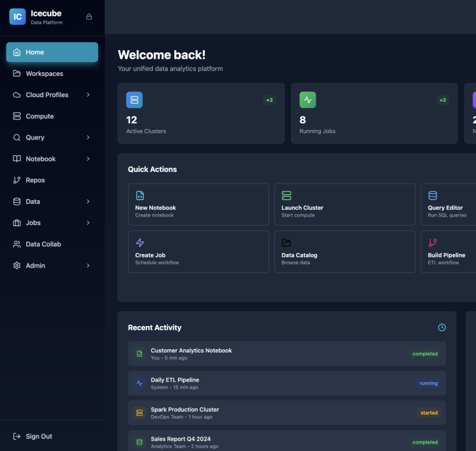
Task: Click the lock icon next to the logo
Action: [89, 17]
